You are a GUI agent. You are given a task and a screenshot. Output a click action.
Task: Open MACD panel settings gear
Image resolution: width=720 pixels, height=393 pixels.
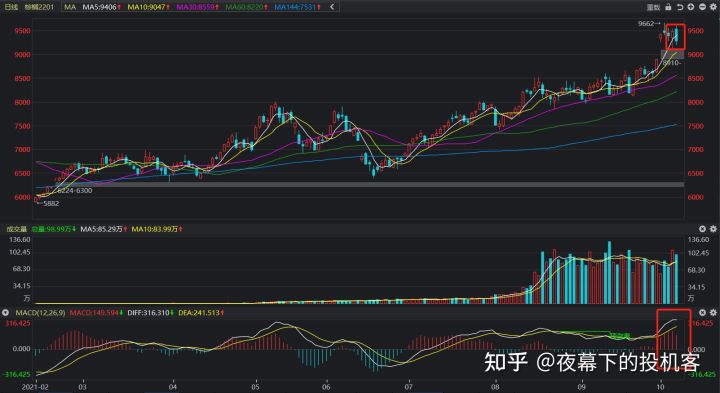pos(713,312)
